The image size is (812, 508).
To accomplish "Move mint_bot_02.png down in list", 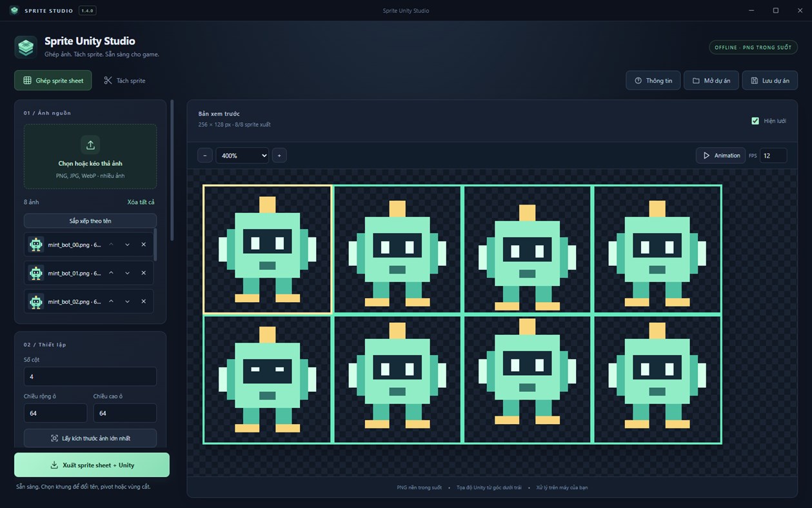I will 127,301.
